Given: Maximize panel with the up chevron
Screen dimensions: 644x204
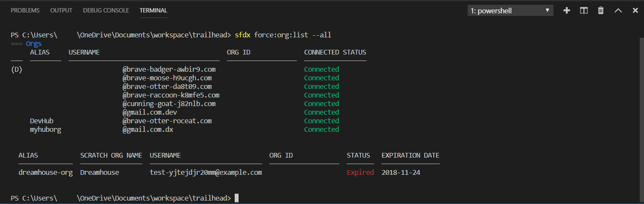Looking at the screenshot, I should pos(618,10).
